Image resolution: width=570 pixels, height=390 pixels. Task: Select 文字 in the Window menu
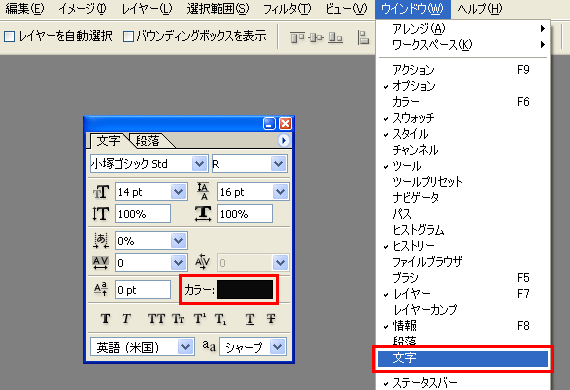463,358
